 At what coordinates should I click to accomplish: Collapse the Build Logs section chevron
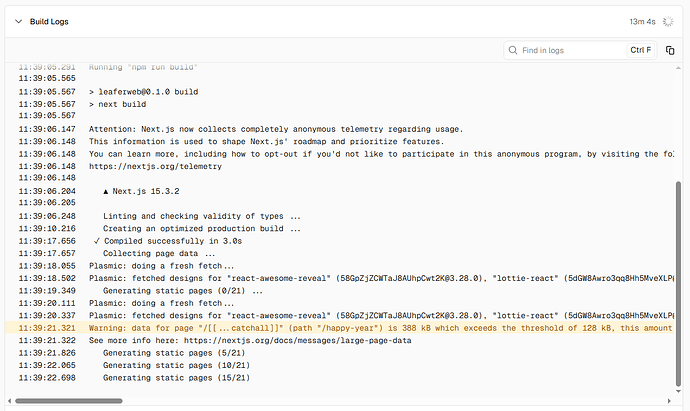pos(17,20)
